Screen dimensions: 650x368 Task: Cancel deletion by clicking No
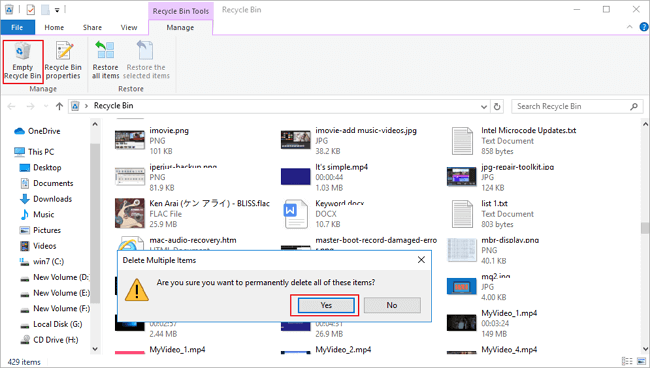coord(392,305)
